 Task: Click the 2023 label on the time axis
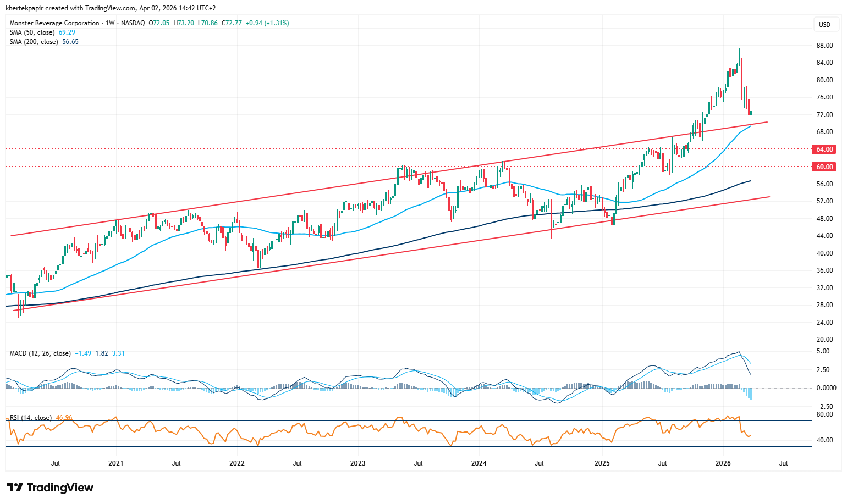point(358,463)
